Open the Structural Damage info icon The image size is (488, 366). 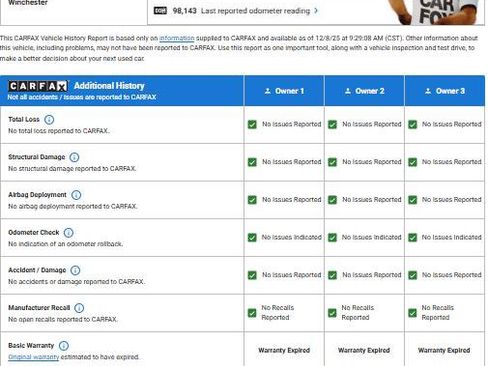tap(74, 157)
